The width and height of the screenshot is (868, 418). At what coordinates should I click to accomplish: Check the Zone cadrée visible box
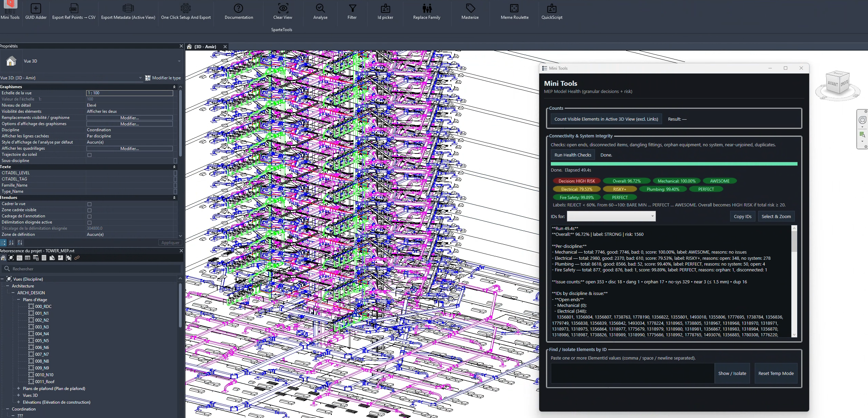(90, 210)
